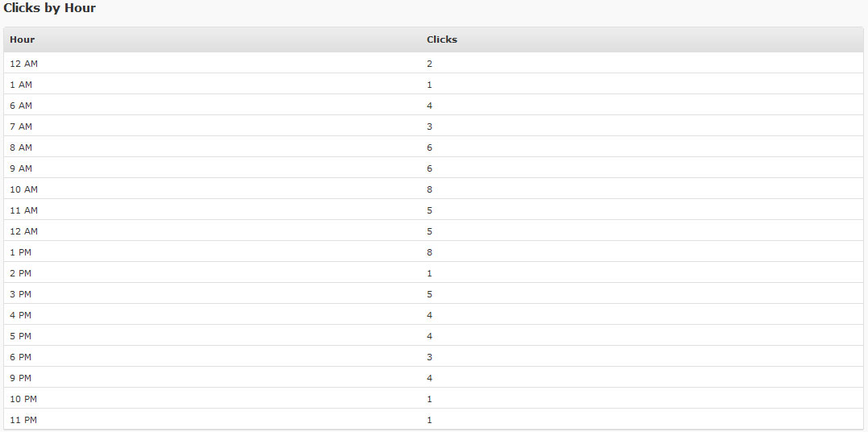Screen dimensions: 868x432
Task: Select the 9 PM hour cell
Action: pos(21,378)
